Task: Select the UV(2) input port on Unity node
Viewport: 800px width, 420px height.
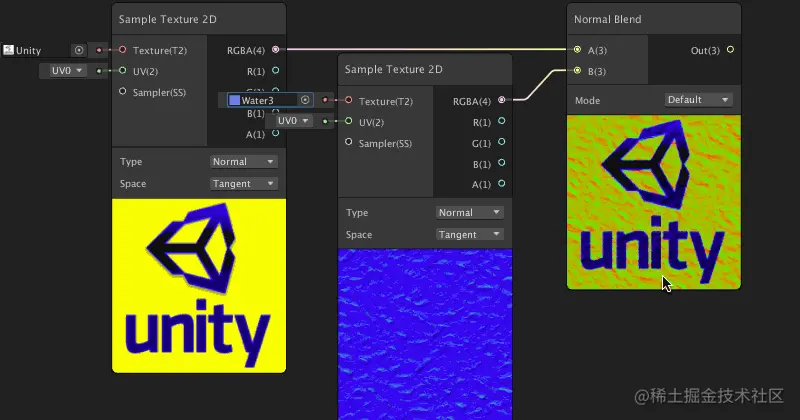Action: (122, 70)
